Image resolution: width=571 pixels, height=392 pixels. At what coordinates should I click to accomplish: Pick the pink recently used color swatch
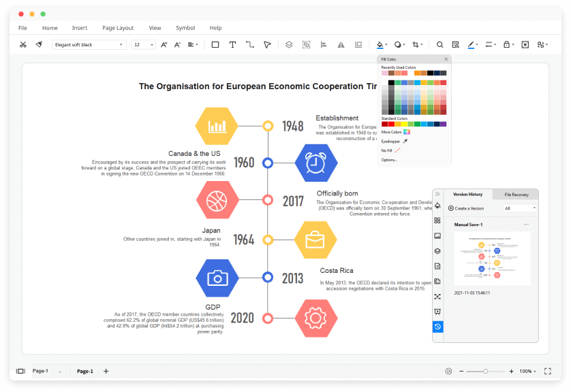[384, 73]
